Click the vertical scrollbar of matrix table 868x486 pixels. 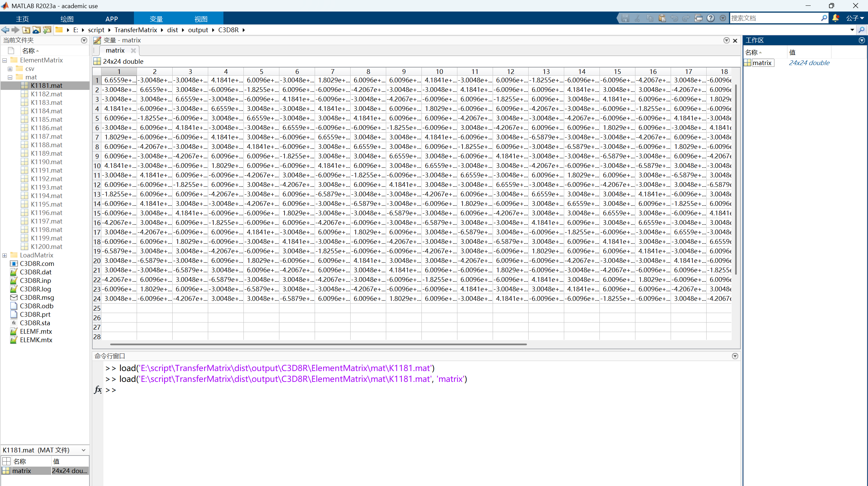735,180
